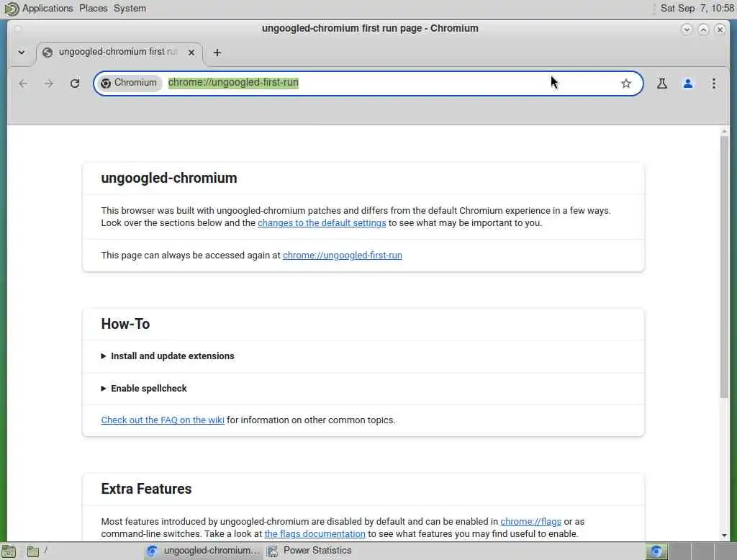Open the System menu

click(130, 9)
